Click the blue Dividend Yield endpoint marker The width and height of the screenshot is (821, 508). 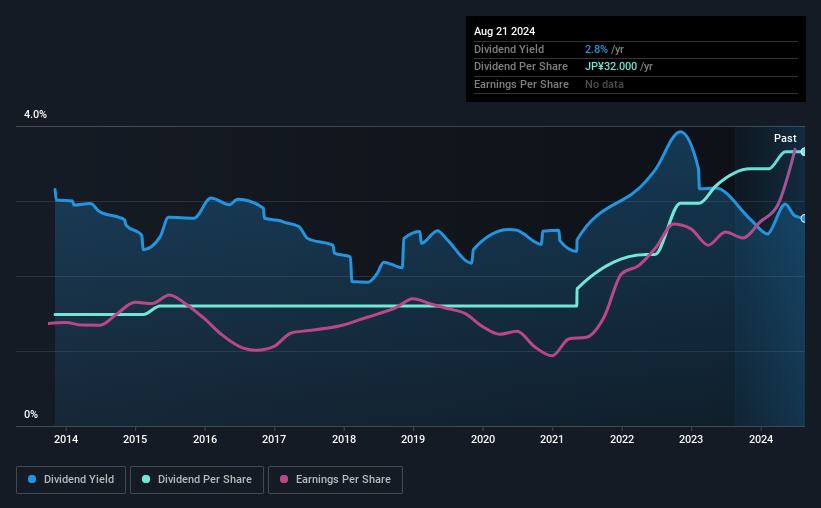coord(804,218)
